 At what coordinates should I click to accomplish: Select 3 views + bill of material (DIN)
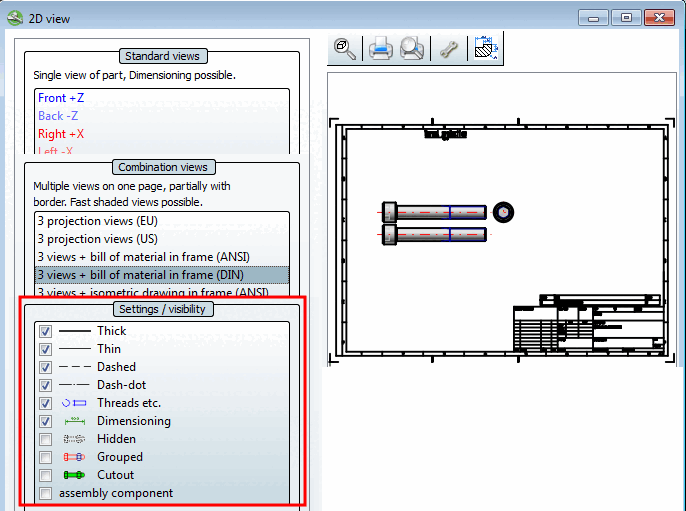pyautogui.click(x=162, y=275)
